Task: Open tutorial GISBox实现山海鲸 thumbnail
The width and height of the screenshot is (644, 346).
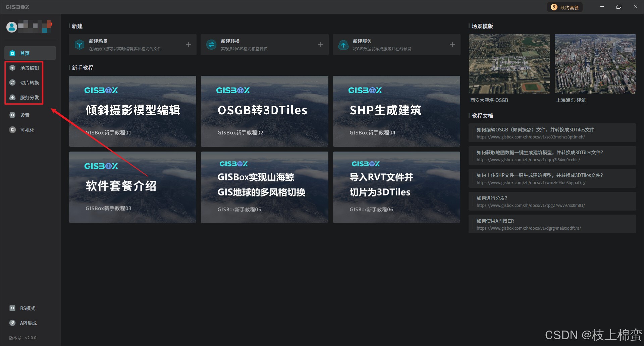Action: pos(265,187)
